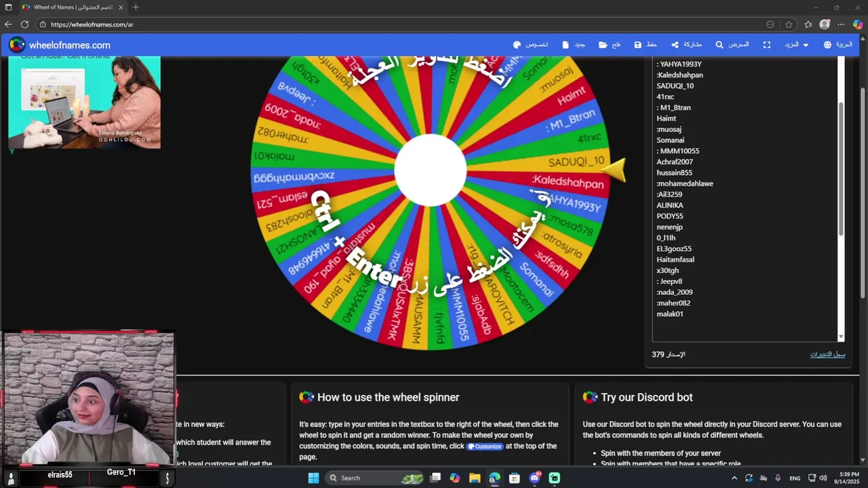The image size is (868, 488).
Task: Select entry malak01 in the names list
Action: (669, 314)
